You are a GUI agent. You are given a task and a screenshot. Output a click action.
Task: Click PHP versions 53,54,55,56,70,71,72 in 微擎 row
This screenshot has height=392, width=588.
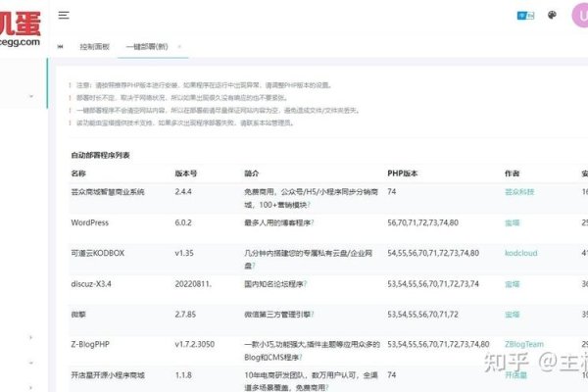click(423, 315)
